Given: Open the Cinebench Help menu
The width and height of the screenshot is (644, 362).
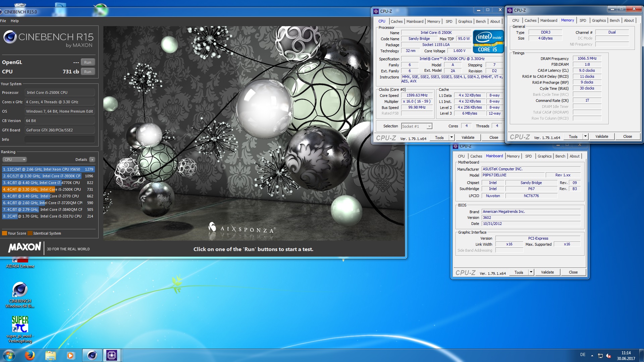Looking at the screenshot, I should click(x=14, y=21).
